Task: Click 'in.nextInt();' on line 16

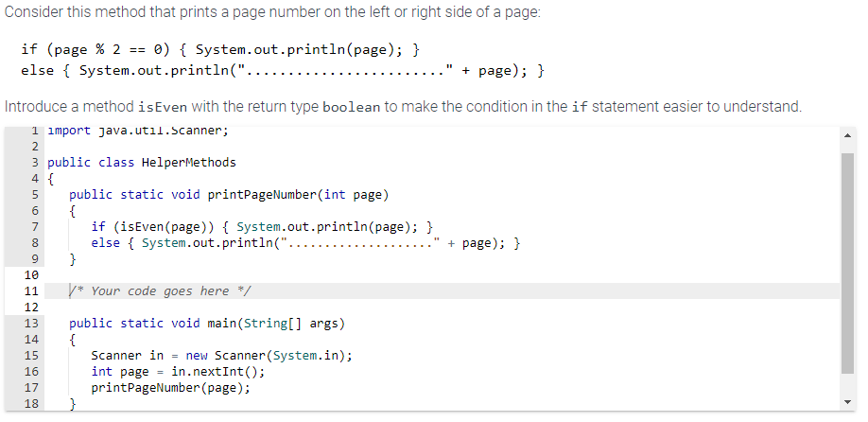Action: pyautogui.click(x=218, y=372)
